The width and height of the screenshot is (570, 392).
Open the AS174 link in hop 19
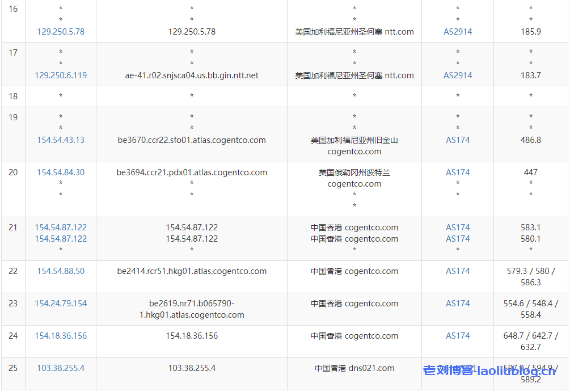point(458,140)
